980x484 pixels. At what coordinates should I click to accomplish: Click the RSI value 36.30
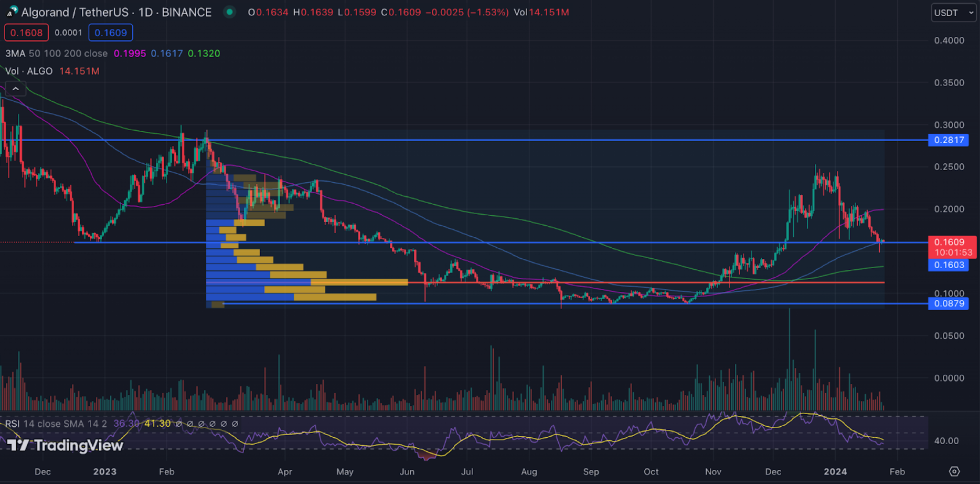click(126, 424)
